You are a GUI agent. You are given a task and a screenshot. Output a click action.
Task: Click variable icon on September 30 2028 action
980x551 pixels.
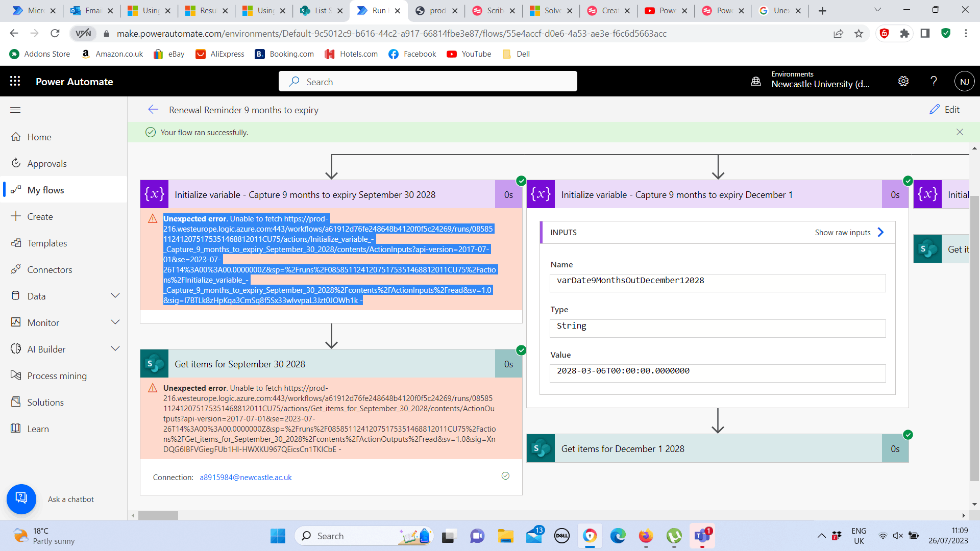154,194
